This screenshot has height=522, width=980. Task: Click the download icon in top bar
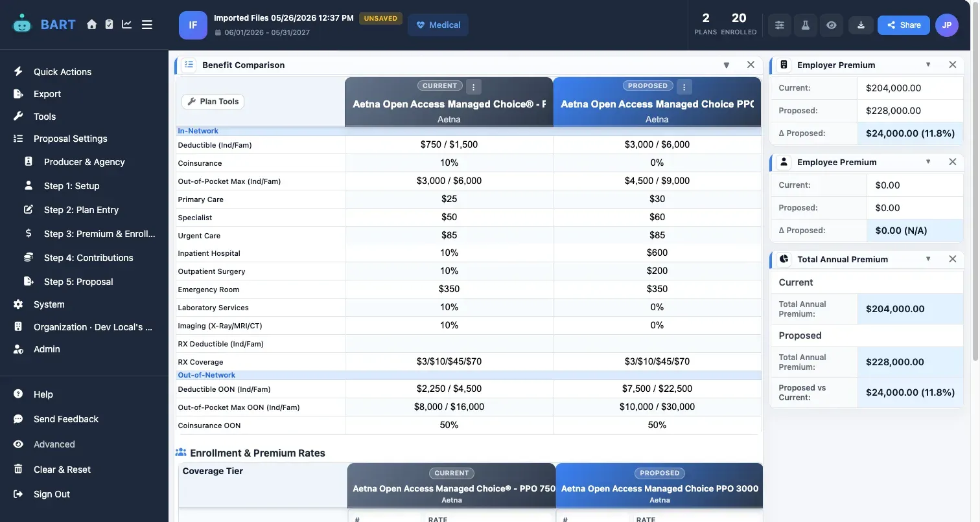861,25
